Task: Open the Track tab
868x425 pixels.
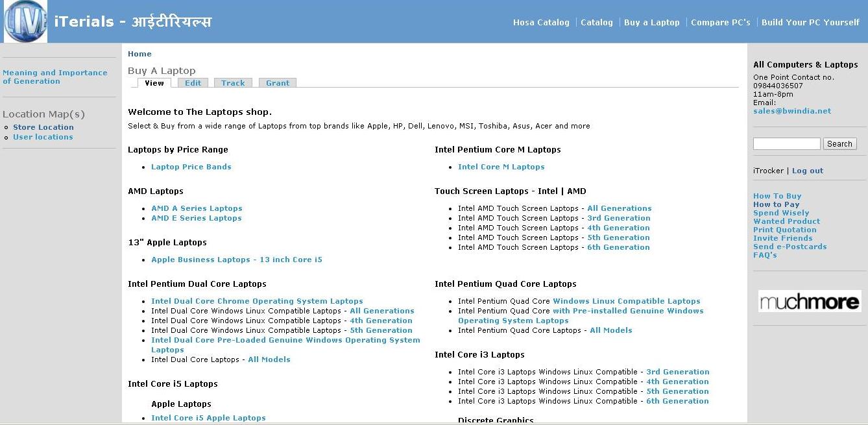Action: click(x=233, y=83)
